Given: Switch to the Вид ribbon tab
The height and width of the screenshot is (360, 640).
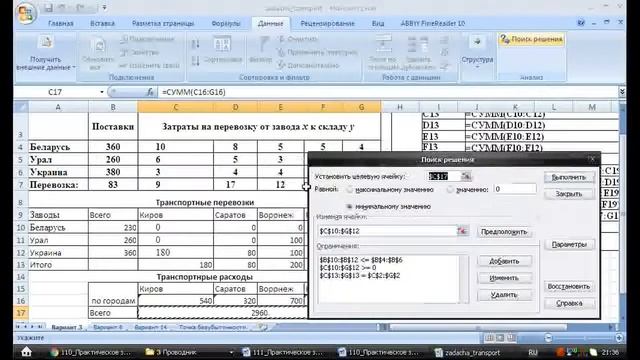Looking at the screenshot, I should click(378, 23).
